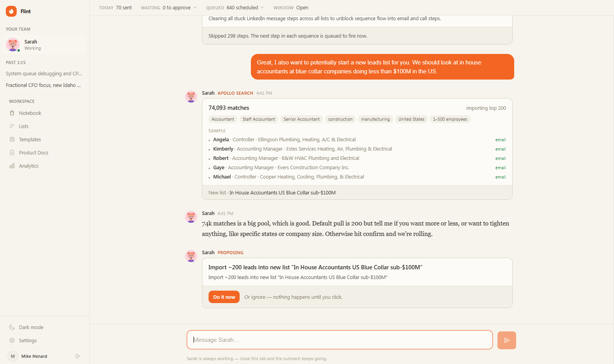Click Sarah's avatar next to the Proposing message

191,256
